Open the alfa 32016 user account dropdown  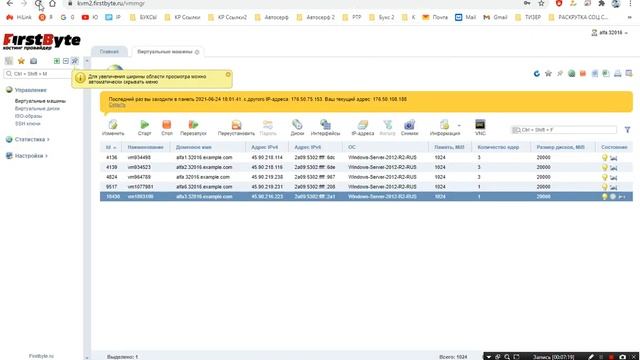click(x=609, y=33)
